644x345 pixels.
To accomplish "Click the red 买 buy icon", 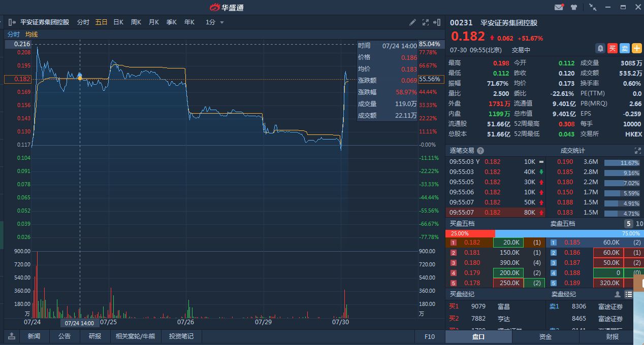I will point(613,48).
